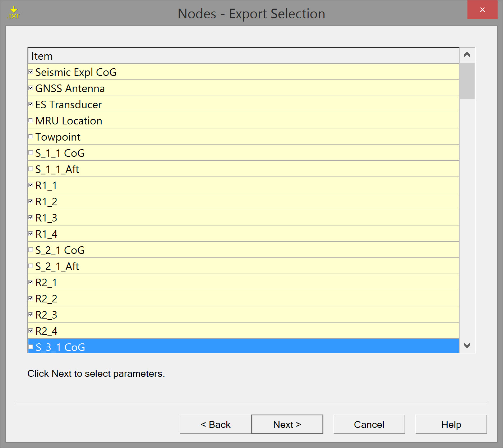Open Help for export selection
The width and height of the screenshot is (503, 448).
451,425
